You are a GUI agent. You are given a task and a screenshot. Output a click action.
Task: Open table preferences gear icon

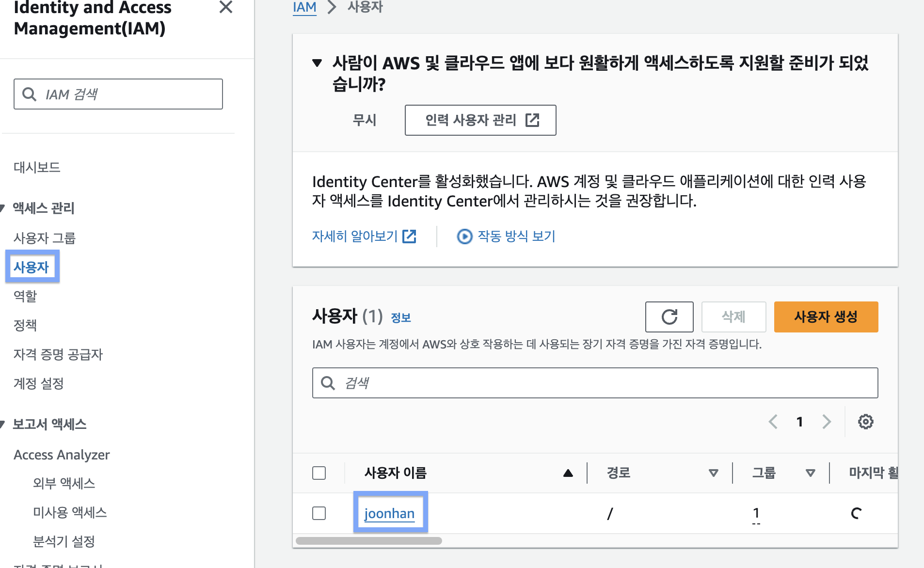pyautogui.click(x=865, y=422)
